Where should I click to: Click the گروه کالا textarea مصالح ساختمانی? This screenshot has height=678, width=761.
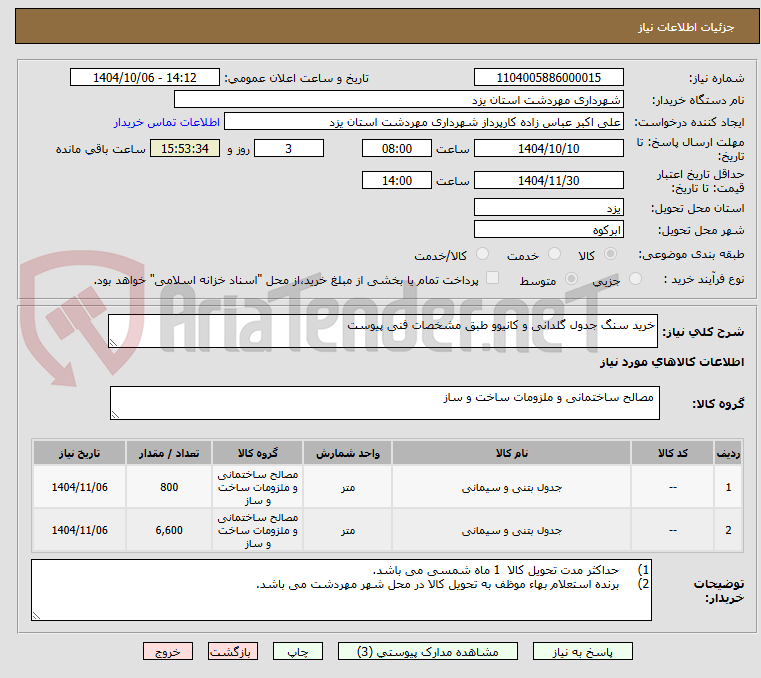click(385, 403)
